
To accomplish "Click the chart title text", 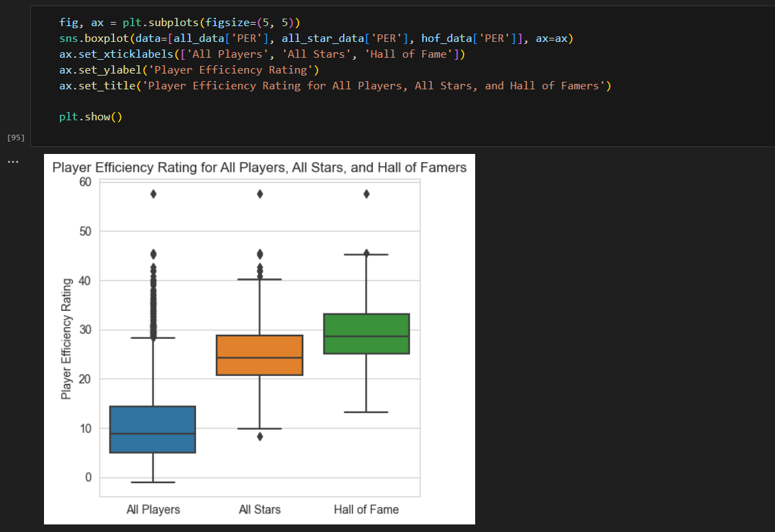I will click(x=259, y=168).
